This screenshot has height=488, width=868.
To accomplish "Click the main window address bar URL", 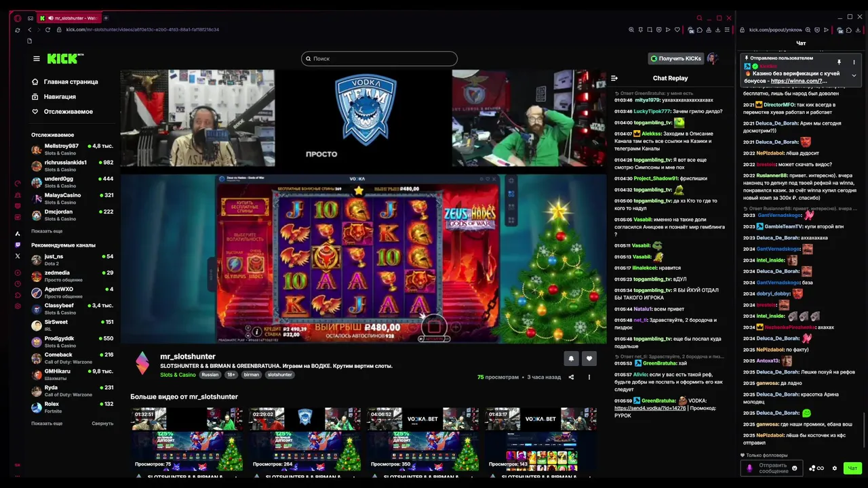I will (142, 30).
